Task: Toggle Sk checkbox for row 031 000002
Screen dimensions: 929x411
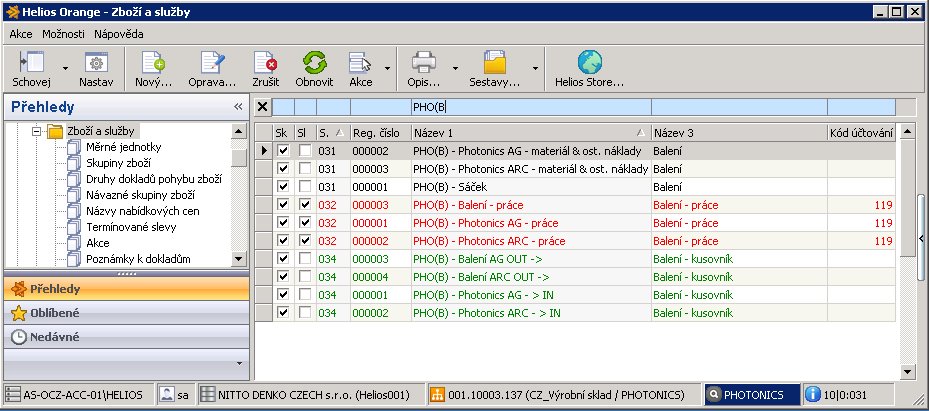Action: [283, 151]
